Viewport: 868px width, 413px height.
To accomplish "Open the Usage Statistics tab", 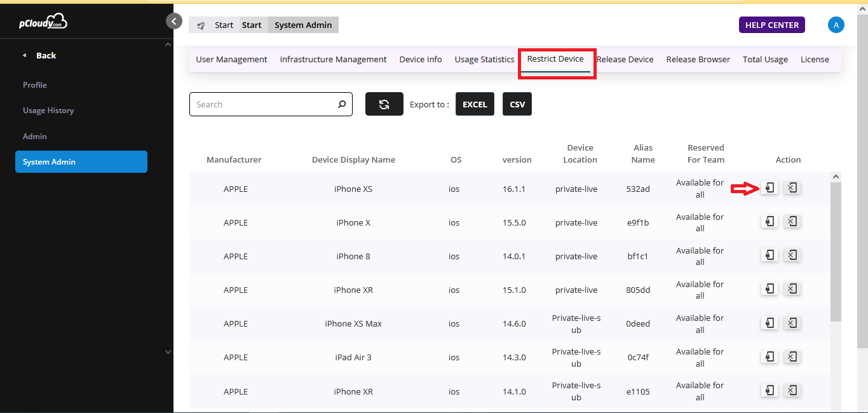I will tap(484, 59).
